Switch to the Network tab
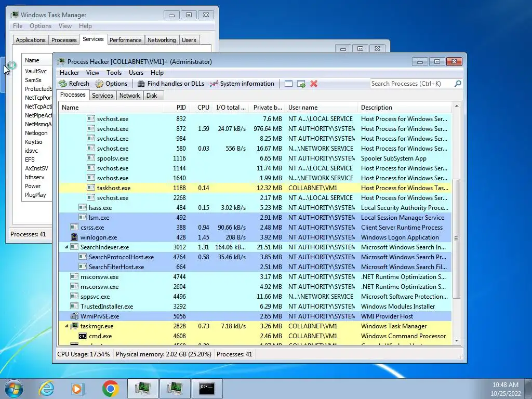The image size is (532, 399). [129, 96]
